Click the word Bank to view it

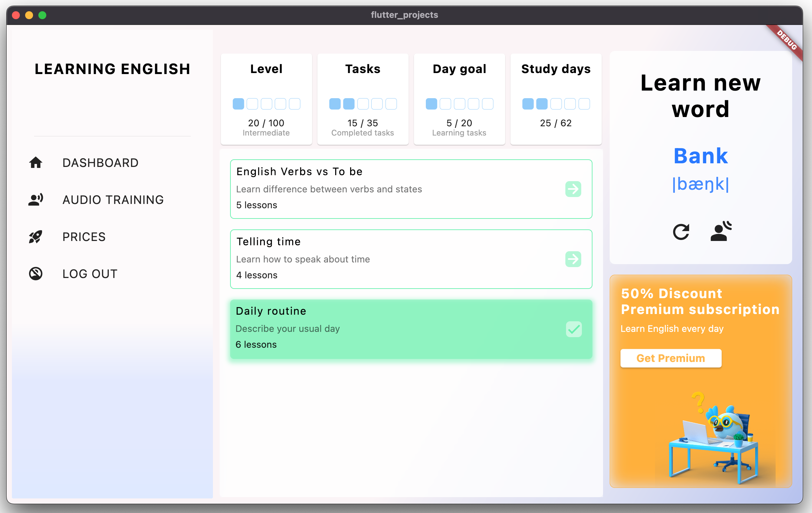pyautogui.click(x=700, y=156)
